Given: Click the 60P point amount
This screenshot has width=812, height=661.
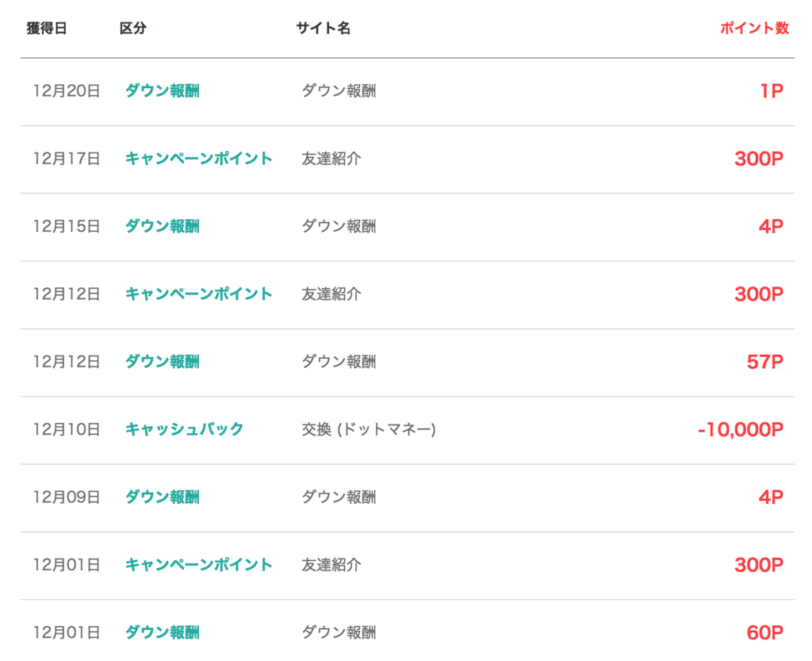Looking at the screenshot, I should pyautogui.click(x=765, y=632).
